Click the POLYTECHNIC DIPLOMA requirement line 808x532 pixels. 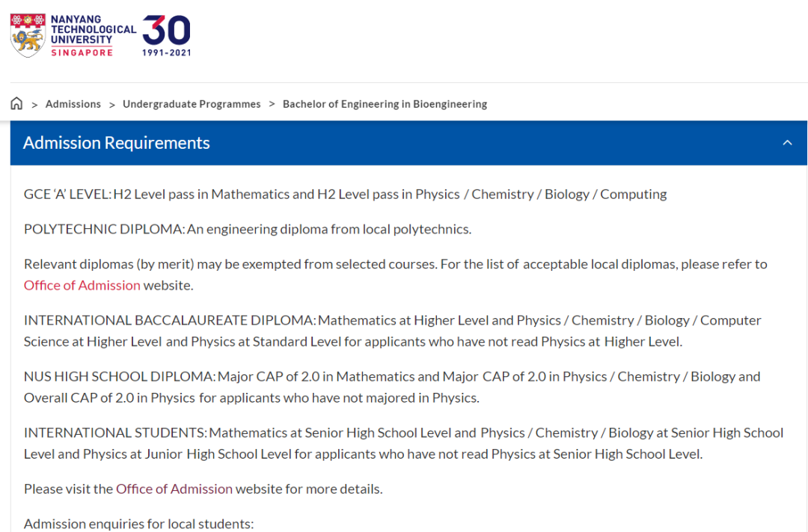[x=248, y=229]
